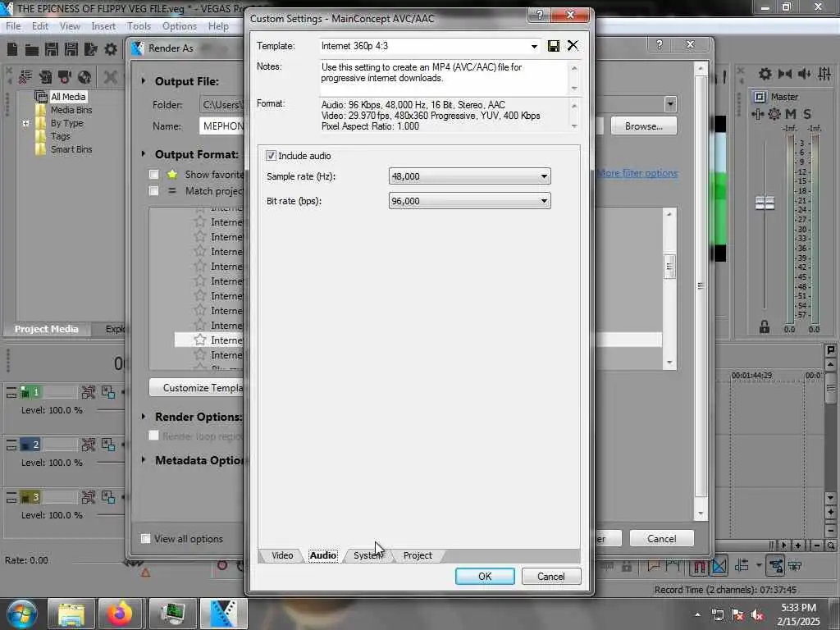This screenshot has width=840, height=630.
Task: Select All Media in Project Media tree
Action: pyautogui.click(x=68, y=97)
